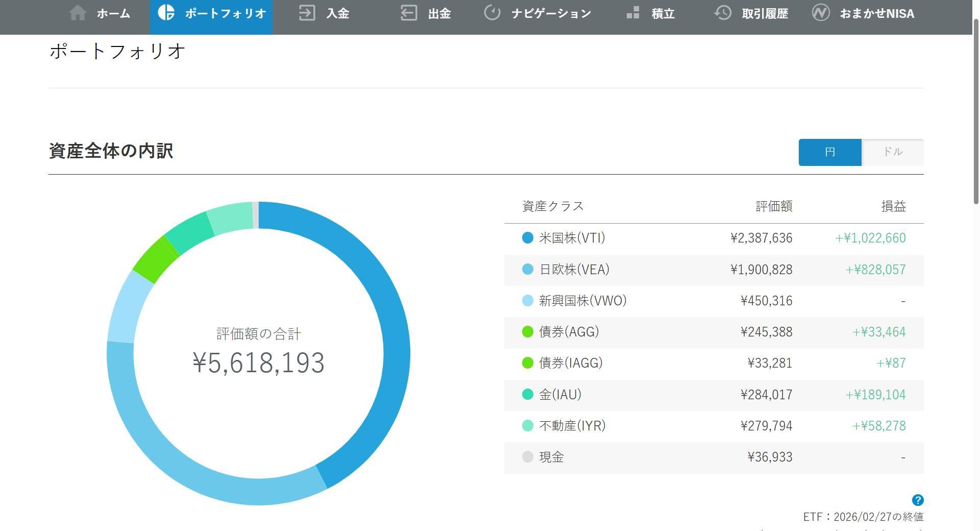Click the 評価額 column header
The image size is (980, 531).
coord(774,206)
